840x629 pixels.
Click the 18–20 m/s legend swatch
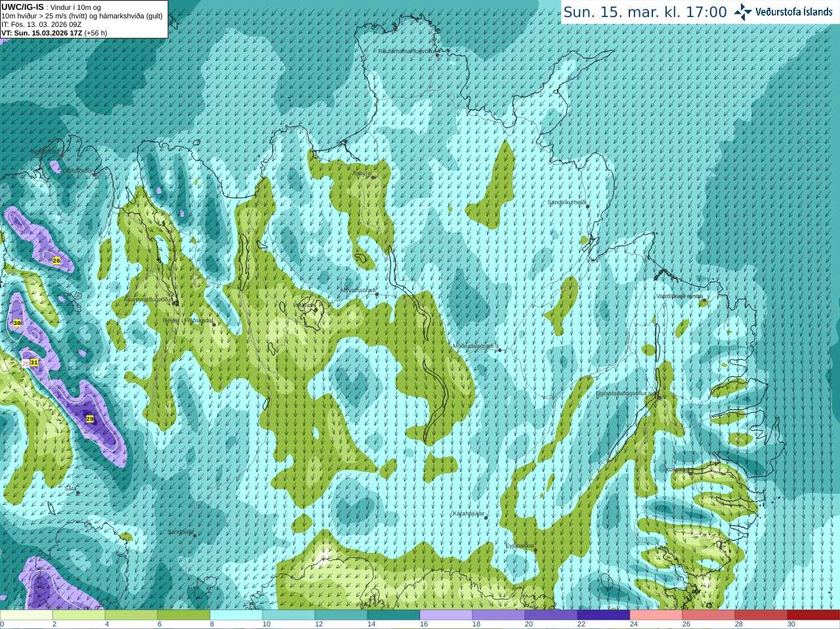pos(499,615)
